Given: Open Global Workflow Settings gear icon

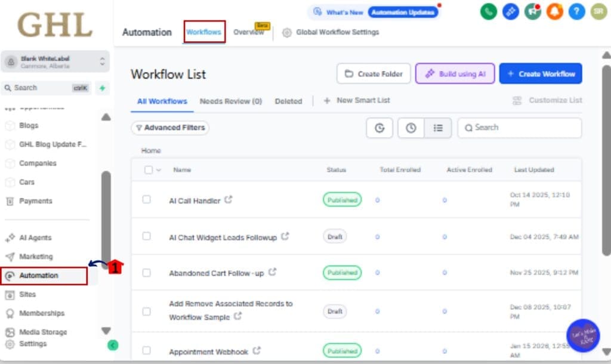Looking at the screenshot, I should (287, 32).
